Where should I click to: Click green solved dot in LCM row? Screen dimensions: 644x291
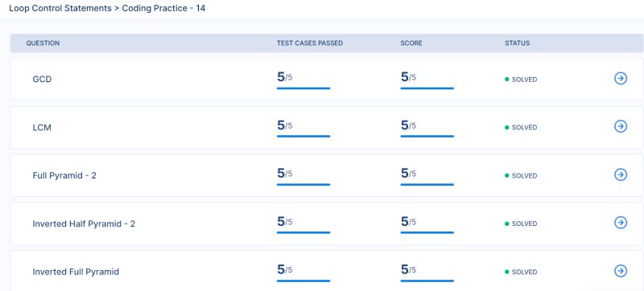507,128
